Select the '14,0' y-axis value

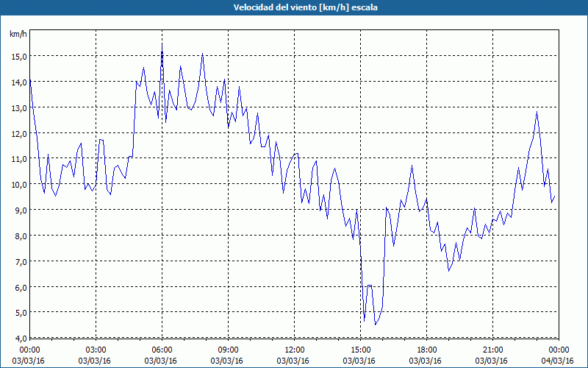pyautogui.click(x=19, y=82)
